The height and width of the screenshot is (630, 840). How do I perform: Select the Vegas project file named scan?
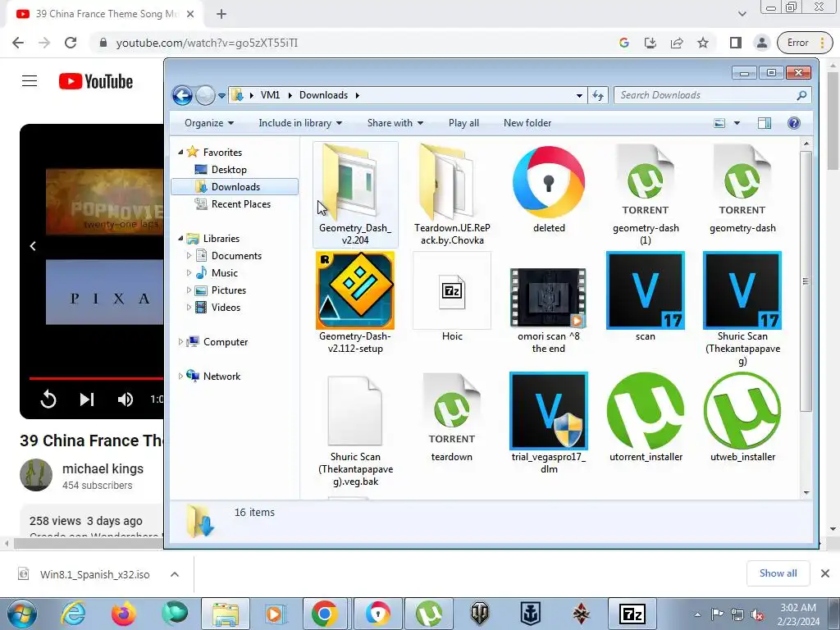(x=646, y=296)
